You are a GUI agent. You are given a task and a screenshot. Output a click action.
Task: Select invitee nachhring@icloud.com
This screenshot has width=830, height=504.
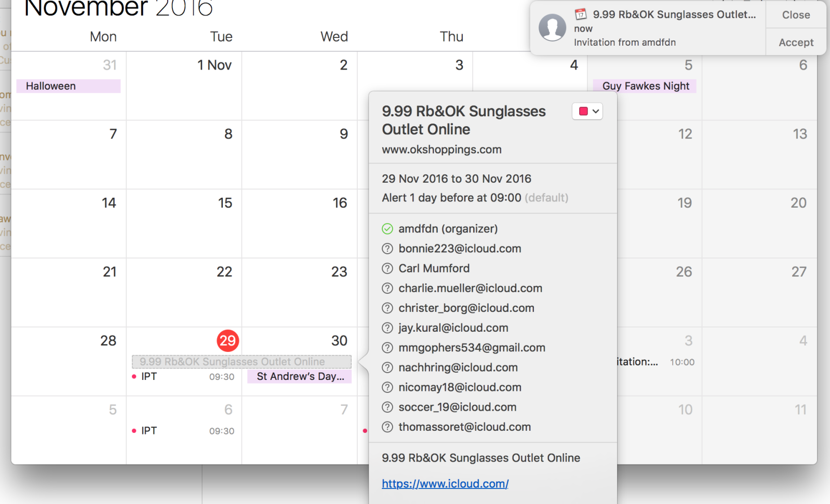click(x=458, y=367)
